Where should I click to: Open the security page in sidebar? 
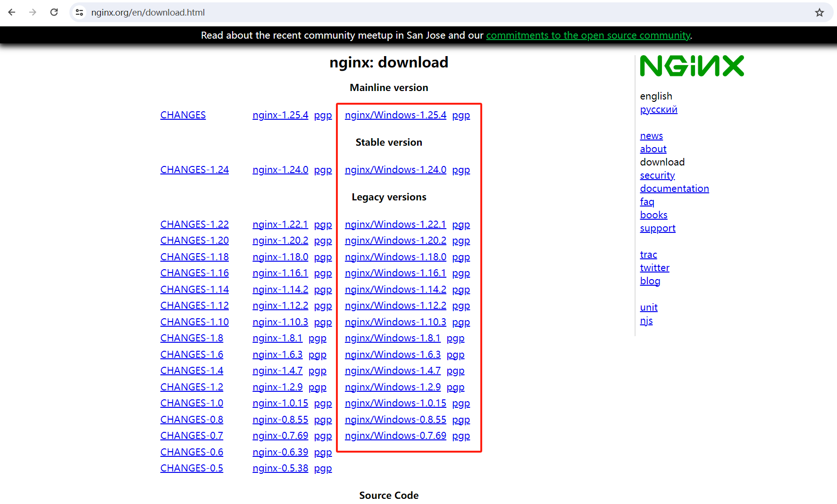point(657,175)
